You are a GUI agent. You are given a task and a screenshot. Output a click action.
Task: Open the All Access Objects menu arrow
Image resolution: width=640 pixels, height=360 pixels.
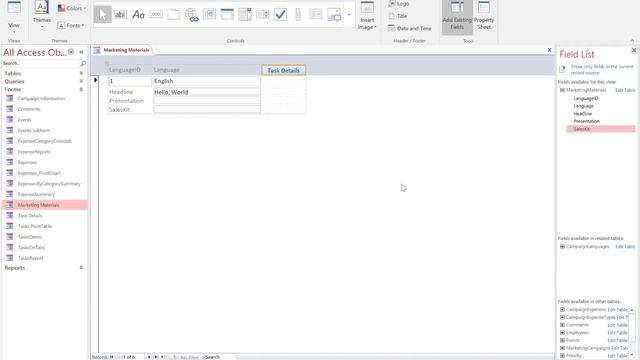pyautogui.click(x=71, y=52)
